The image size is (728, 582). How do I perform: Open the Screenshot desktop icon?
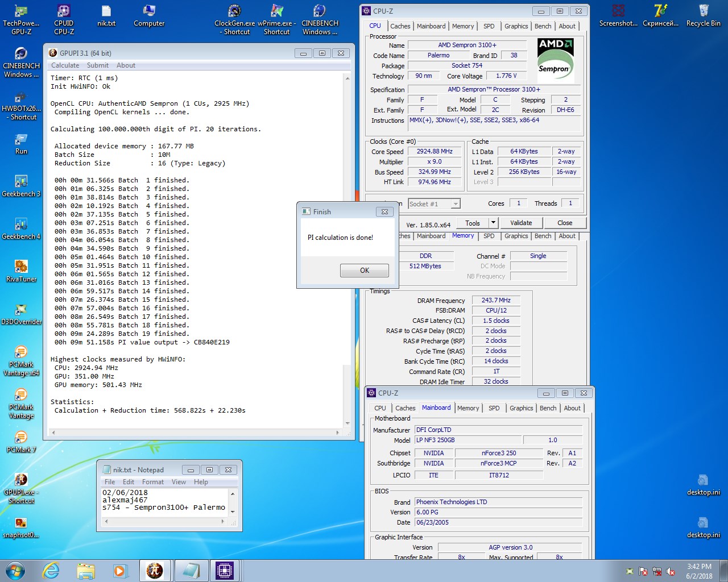pyautogui.click(x=618, y=15)
